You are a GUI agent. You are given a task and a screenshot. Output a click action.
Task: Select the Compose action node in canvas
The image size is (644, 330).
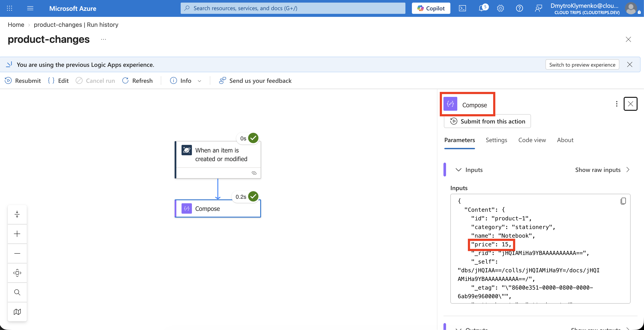coord(218,208)
